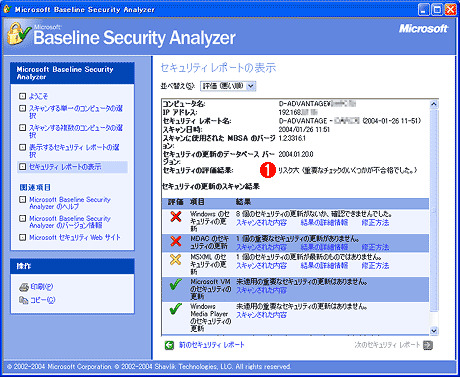Select セキュリティ レポートの表示 in sidebar

[72, 167]
